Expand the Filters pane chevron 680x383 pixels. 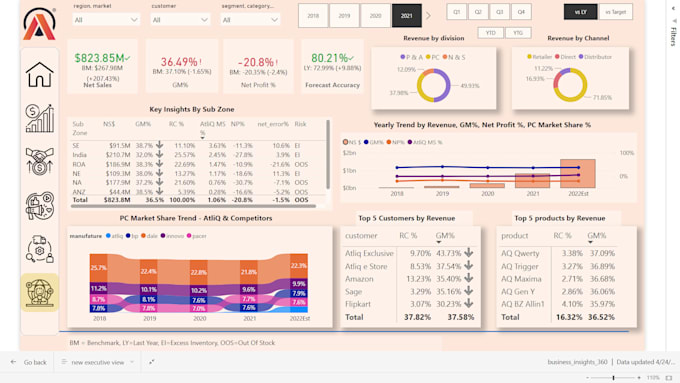tap(673, 8)
